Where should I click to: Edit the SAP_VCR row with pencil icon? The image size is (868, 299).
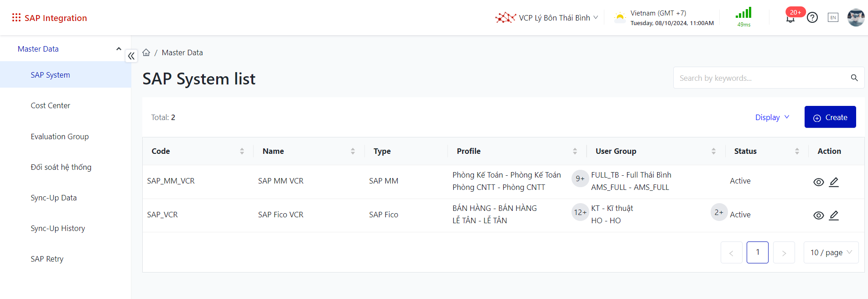coord(834,215)
